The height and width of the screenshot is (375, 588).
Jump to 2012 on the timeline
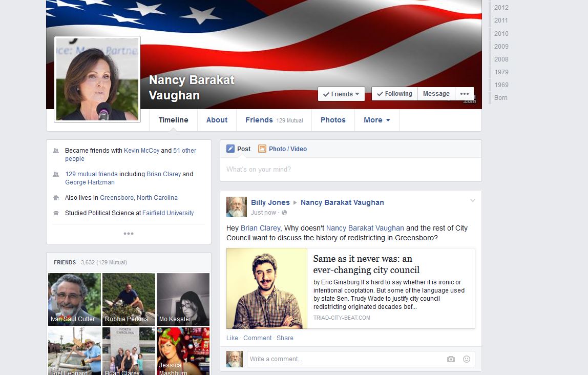pos(501,8)
